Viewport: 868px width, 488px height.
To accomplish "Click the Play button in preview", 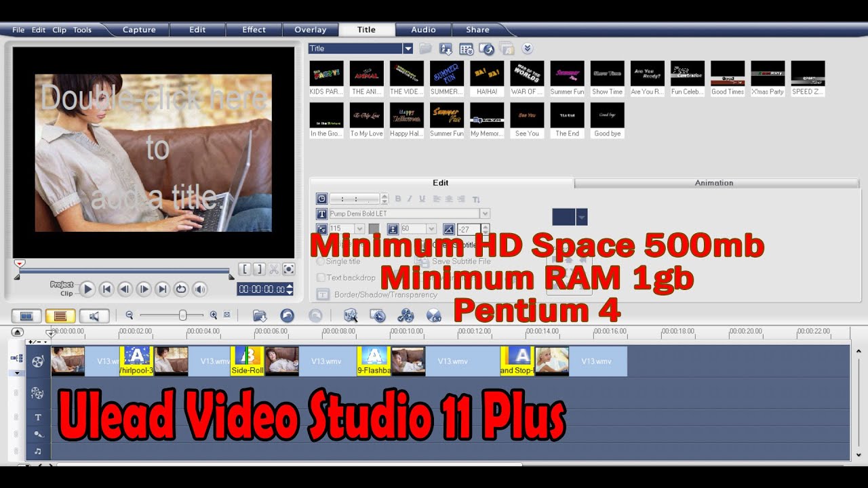I will 87,289.
